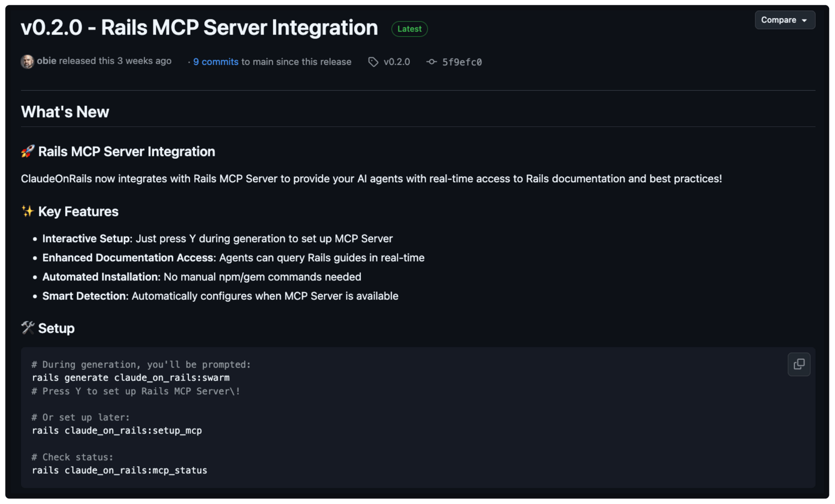Viewport: 835px width, 504px height.
Task: Open the v0.2.0 tag link
Action: coord(397,62)
